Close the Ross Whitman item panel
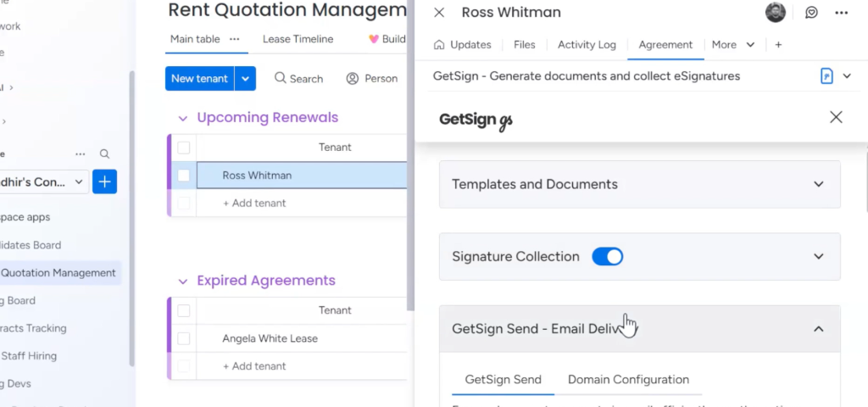 point(439,13)
